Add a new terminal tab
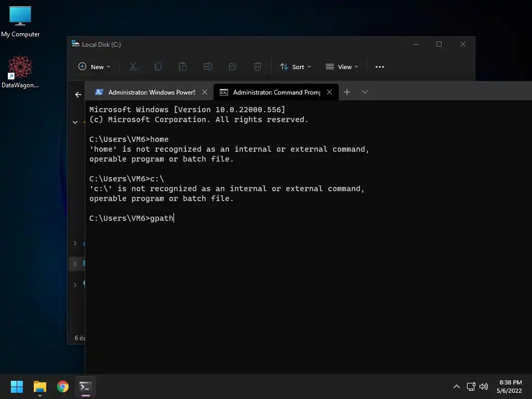The image size is (532, 399). tap(347, 92)
